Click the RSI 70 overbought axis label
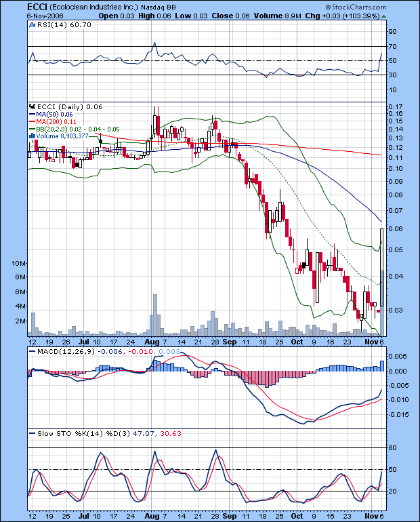Image resolution: width=420 pixels, height=522 pixels. [393, 46]
